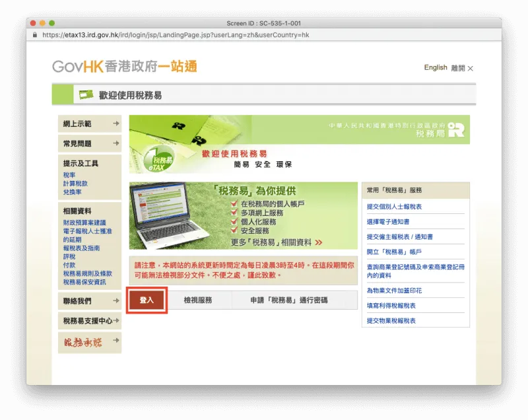Click the lock icon in address bar
Viewport: 528px width, 420px height.
tap(35, 35)
